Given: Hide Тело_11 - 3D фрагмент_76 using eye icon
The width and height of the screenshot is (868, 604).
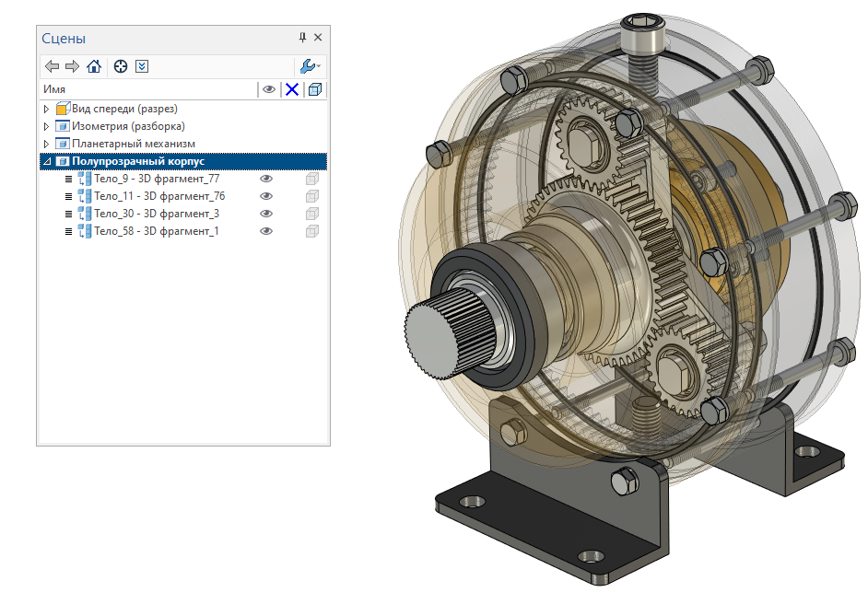Looking at the screenshot, I should pos(266,196).
